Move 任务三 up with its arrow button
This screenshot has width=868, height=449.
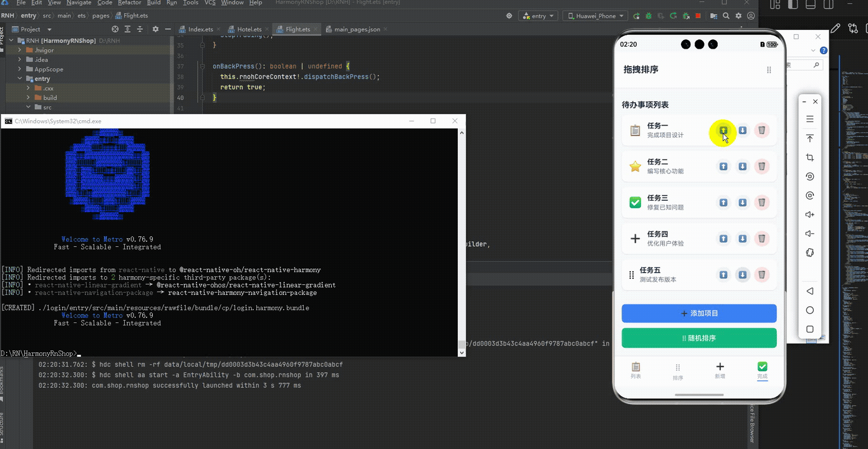coord(723,203)
